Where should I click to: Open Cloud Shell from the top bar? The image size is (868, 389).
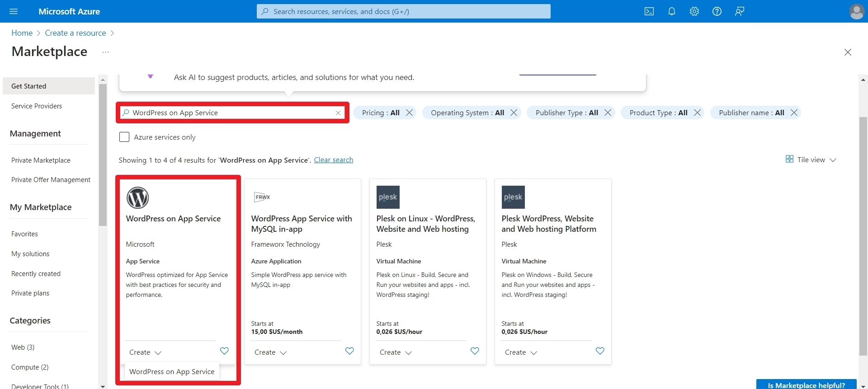tap(649, 11)
